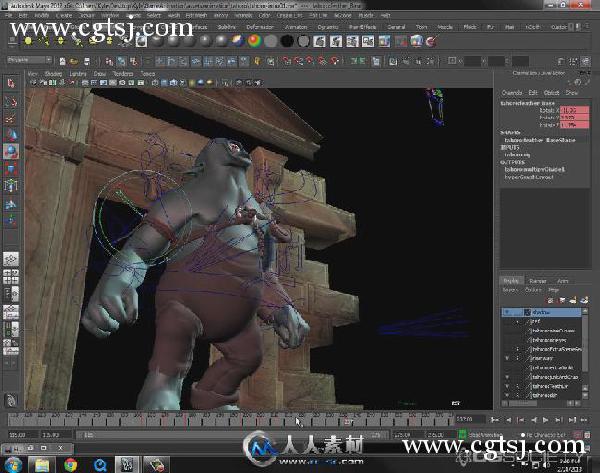Screen dimensions: 600x473
Task: Open the character set dropdown
Action: (546, 435)
